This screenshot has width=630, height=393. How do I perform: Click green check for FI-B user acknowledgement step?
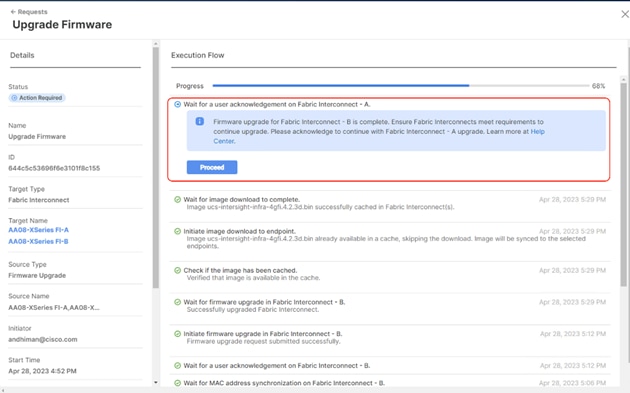click(178, 366)
